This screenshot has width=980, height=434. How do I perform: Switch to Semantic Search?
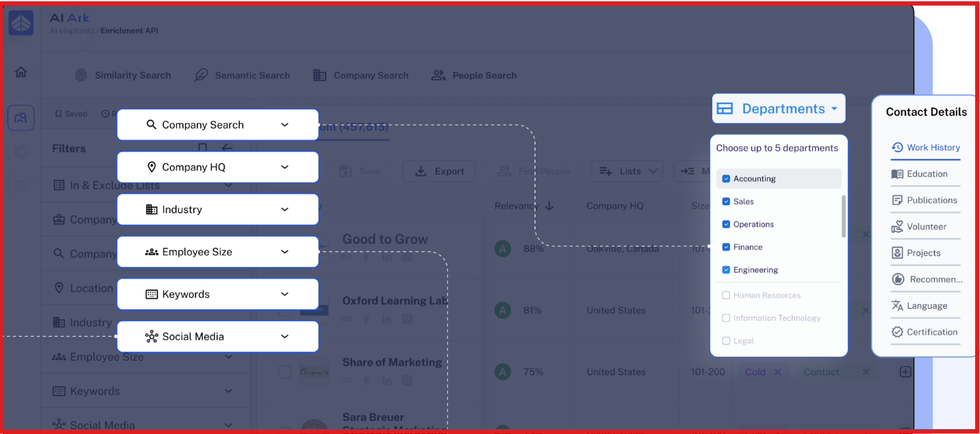253,75
